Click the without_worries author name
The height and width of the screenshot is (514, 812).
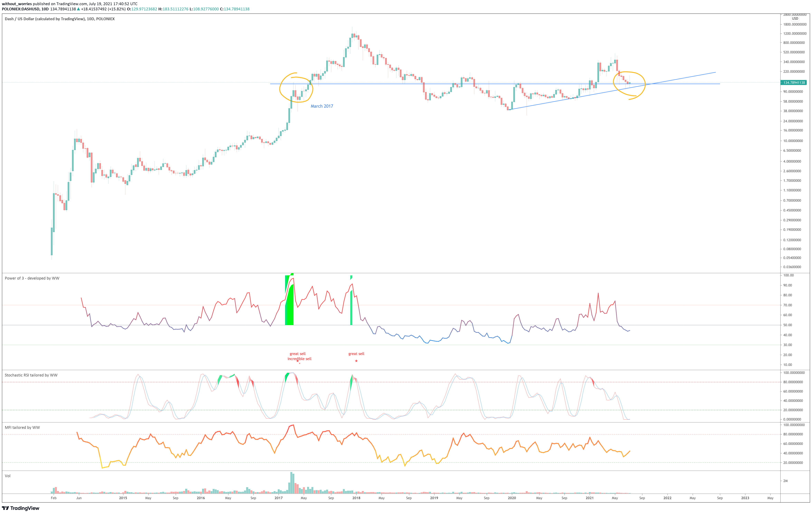pyautogui.click(x=17, y=4)
